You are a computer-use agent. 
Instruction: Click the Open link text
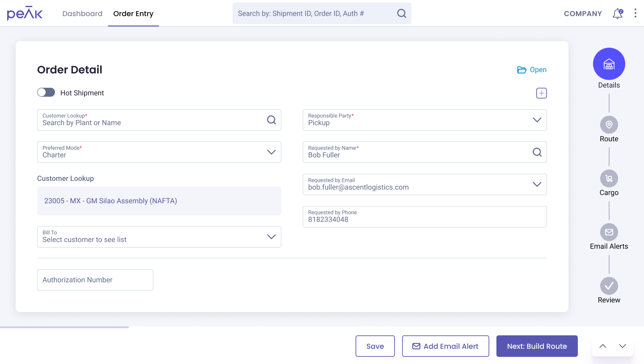coord(538,70)
